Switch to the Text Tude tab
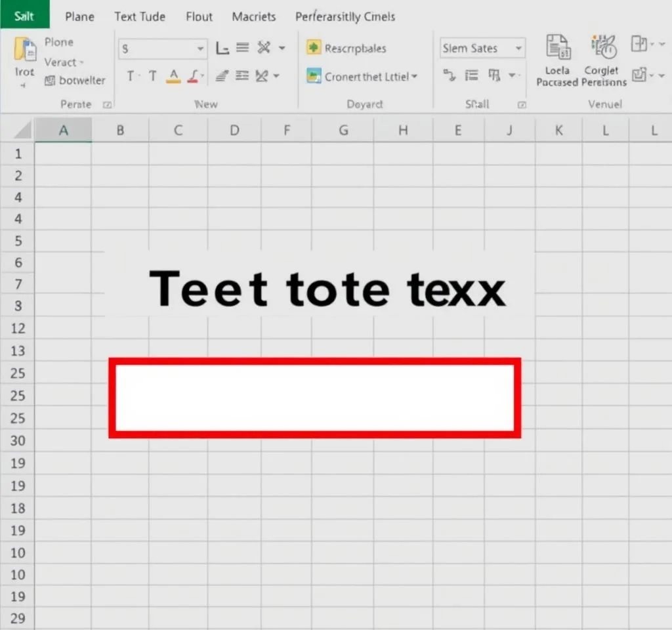The image size is (672, 630). click(140, 16)
